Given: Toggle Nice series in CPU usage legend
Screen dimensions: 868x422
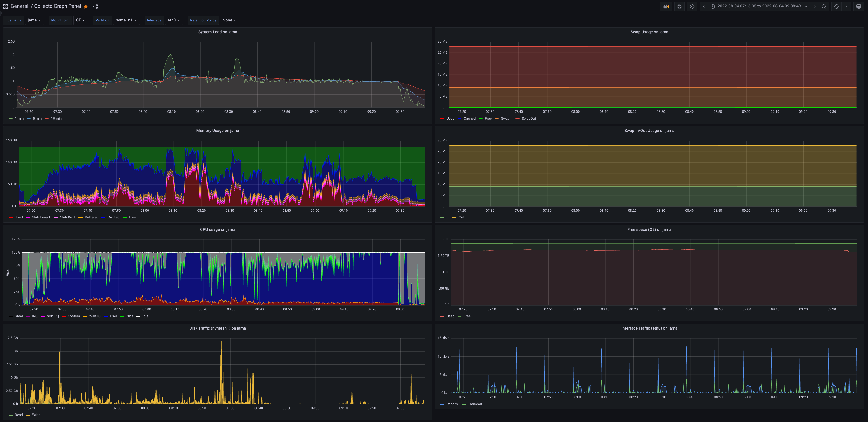Looking at the screenshot, I should click(x=130, y=316).
